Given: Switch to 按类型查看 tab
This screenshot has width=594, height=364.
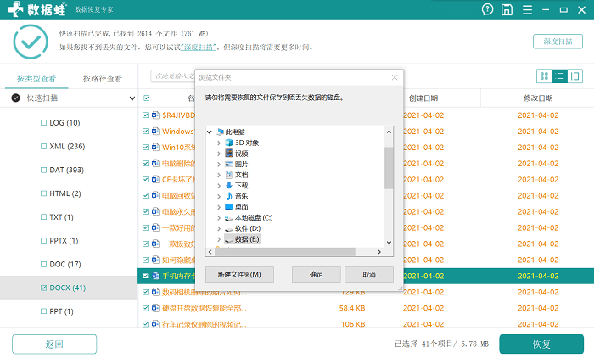Looking at the screenshot, I should click(x=36, y=78).
